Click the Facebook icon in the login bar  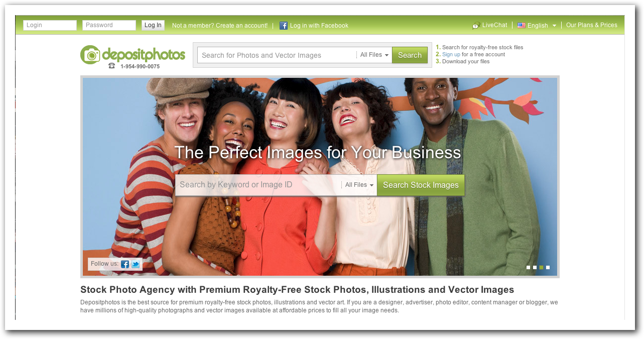tap(284, 26)
